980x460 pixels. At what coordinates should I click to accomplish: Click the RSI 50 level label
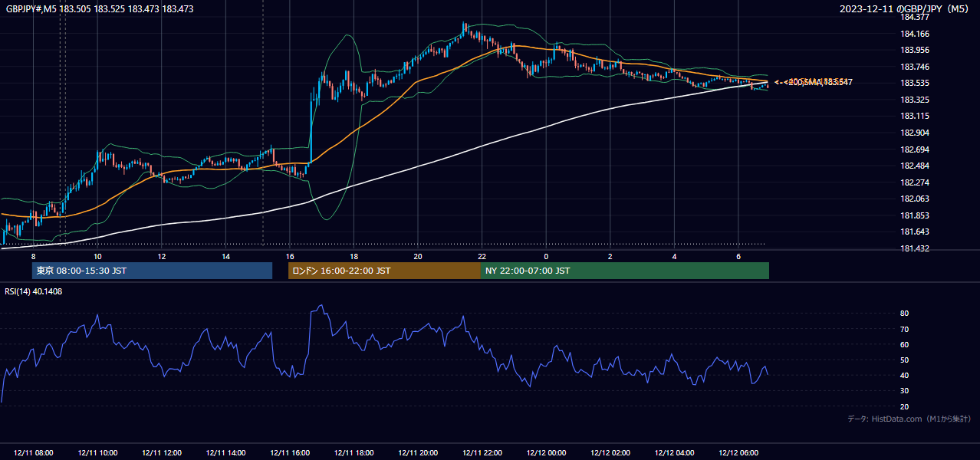point(904,360)
